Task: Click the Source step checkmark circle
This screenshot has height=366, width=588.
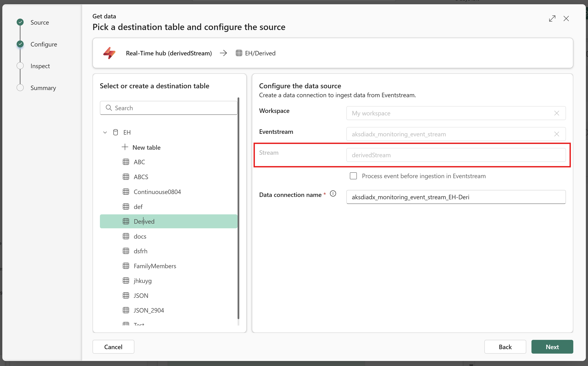Action: pos(20,22)
